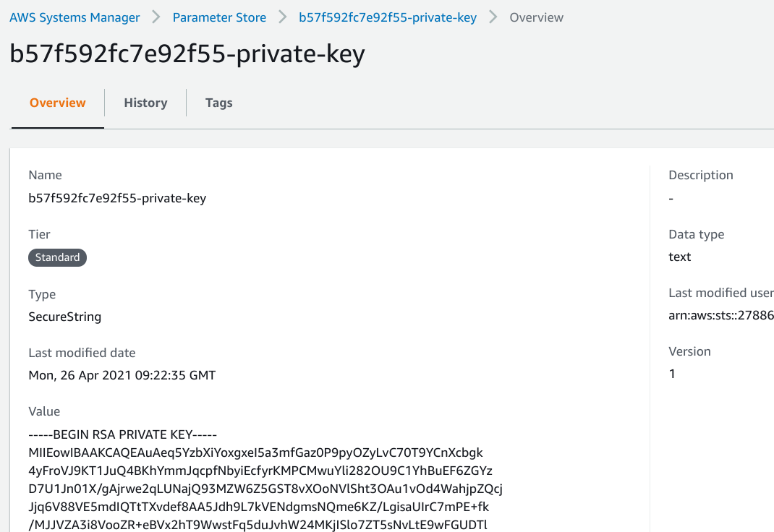Screen dimensions: 774x532
Task: Click the Overview breadcrumb text
Action: tap(536, 17)
